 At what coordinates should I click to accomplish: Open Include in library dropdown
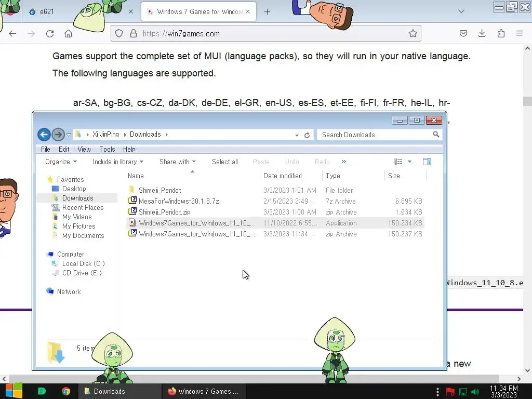pos(118,162)
